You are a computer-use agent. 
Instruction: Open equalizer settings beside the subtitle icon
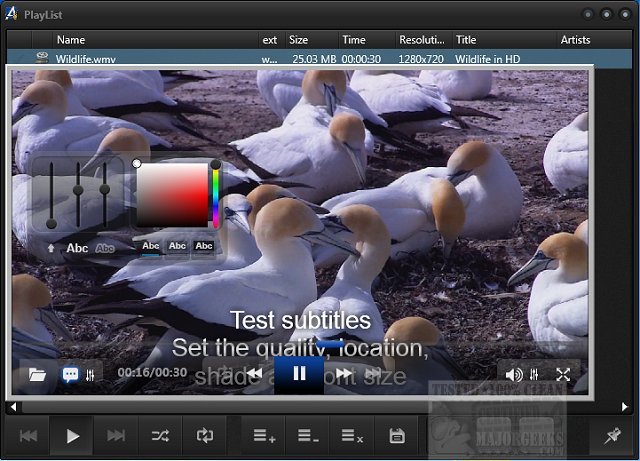(91, 375)
